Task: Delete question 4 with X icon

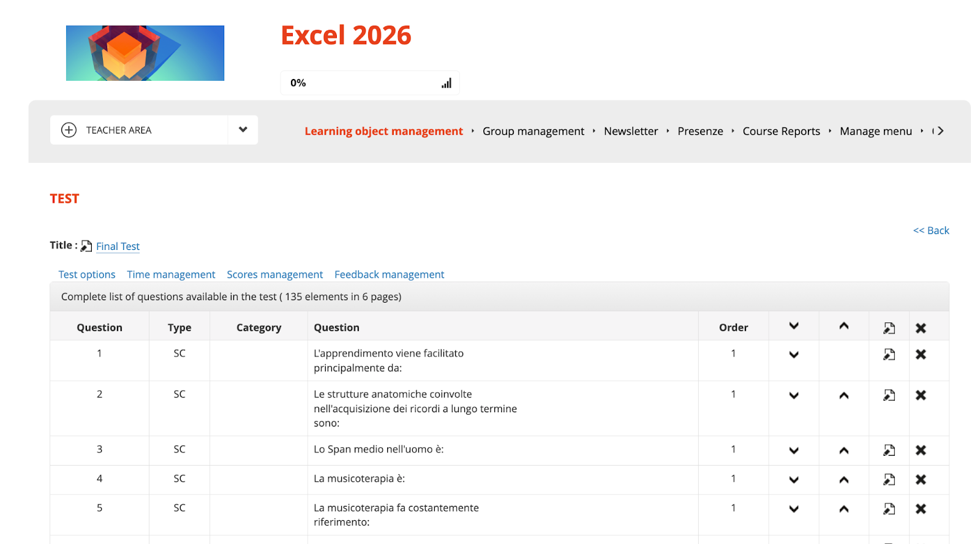Action: click(x=920, y=480)
